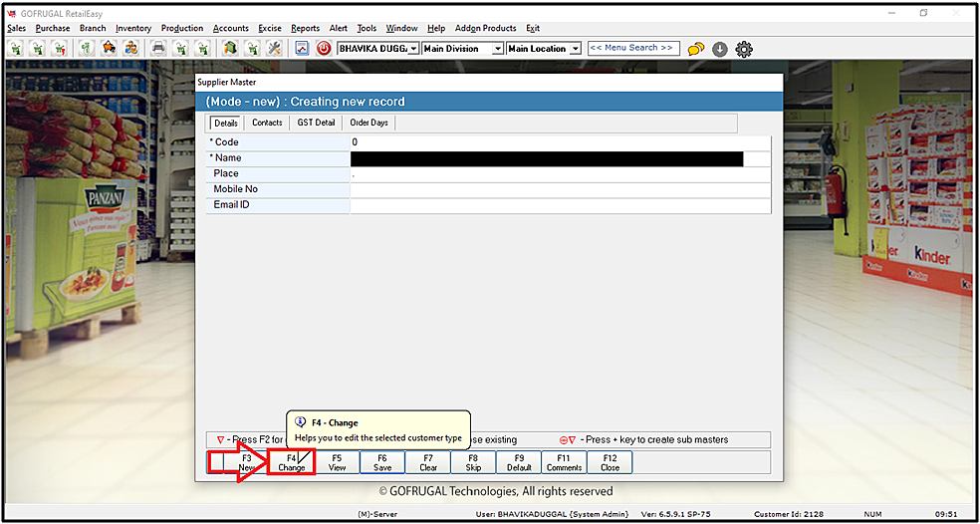Click the Place input field

(x=561, y=174)
